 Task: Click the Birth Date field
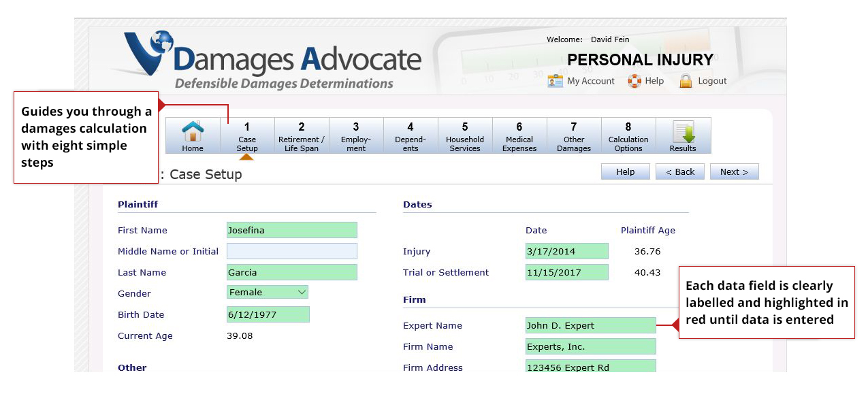click(268, 314)
